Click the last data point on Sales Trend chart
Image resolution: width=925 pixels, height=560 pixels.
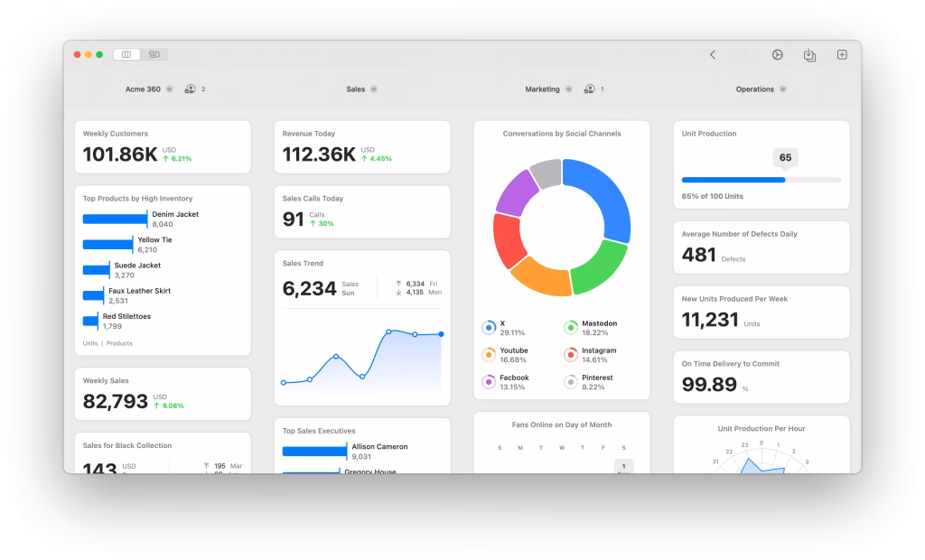click(x=441, y=334)
